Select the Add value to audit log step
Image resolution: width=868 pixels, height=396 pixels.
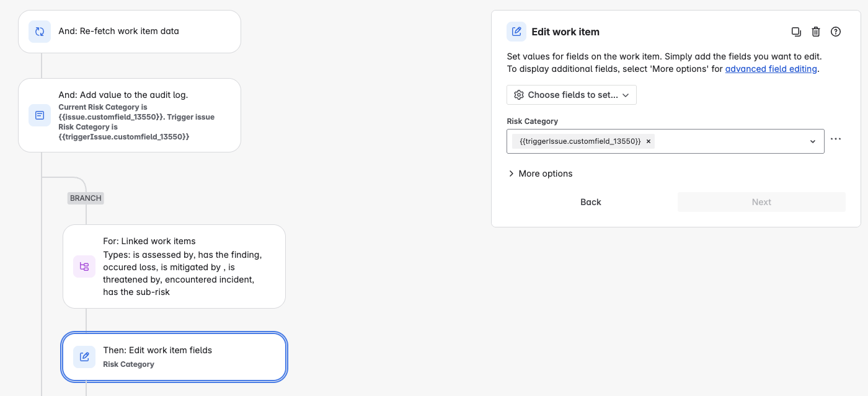130,115
